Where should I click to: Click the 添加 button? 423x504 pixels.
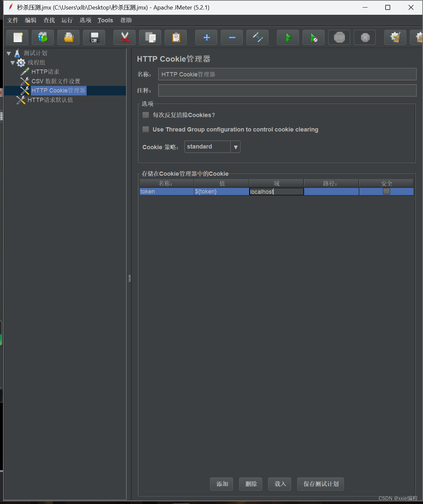[x=222, y=484]
